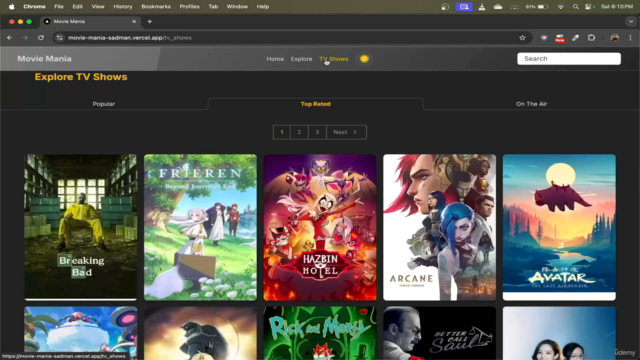Open the Avatar The Last Airbender poster
The height and width of the screenshot is (360, 640).
coord(559,227)
